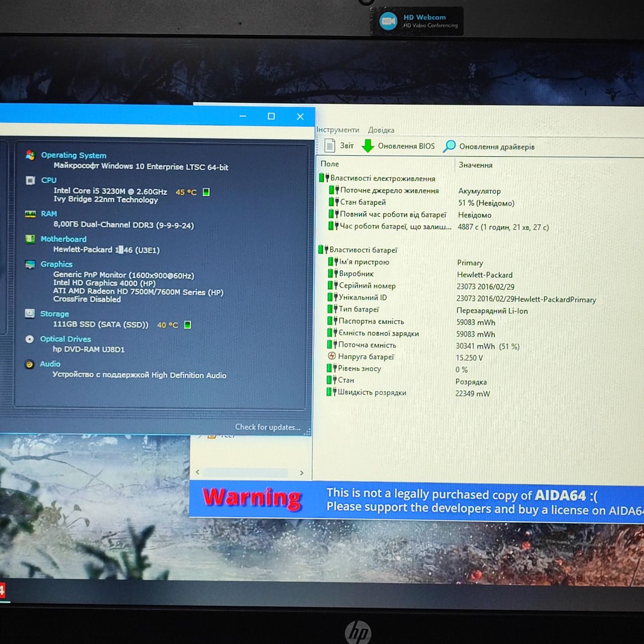This screenshot has width=644, height=644.
Task: Open the Optical Drives section link
Action: point(65,339)
